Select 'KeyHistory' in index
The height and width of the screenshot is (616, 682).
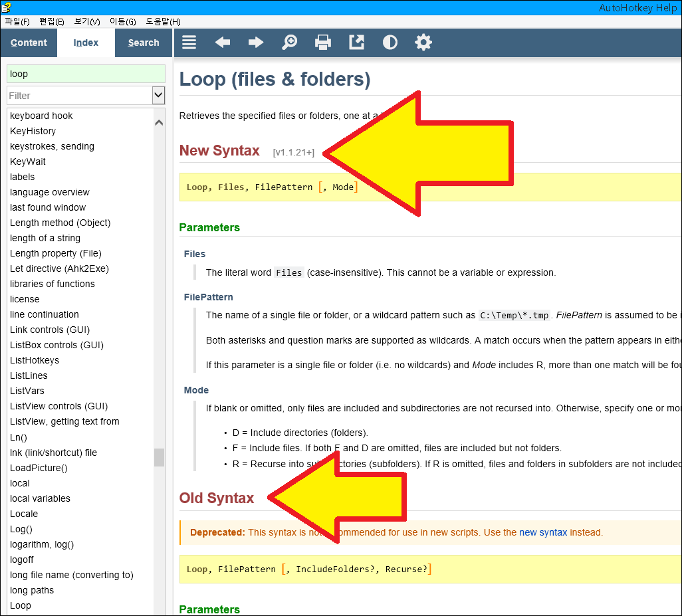(33, 131)
